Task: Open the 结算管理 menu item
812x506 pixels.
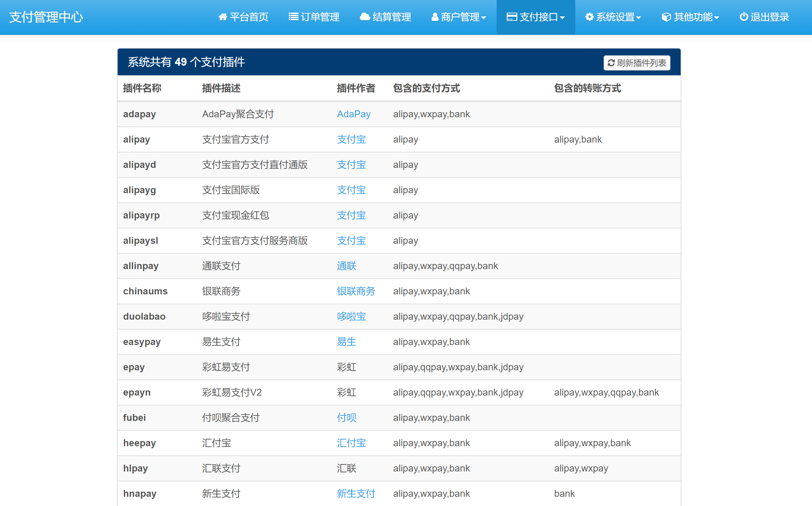Action: (x=385, y=17)
